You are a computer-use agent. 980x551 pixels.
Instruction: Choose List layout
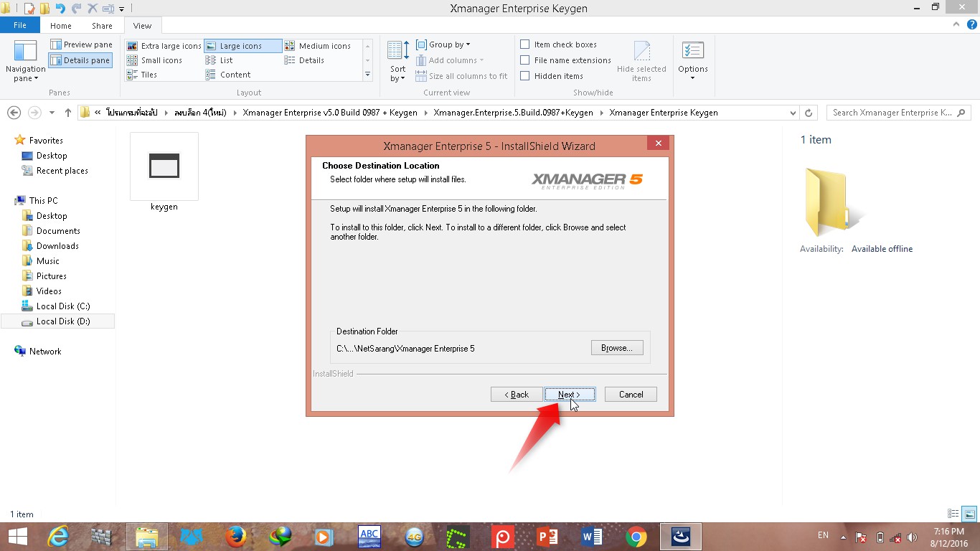pyautogui.click(x=243, y=60)
